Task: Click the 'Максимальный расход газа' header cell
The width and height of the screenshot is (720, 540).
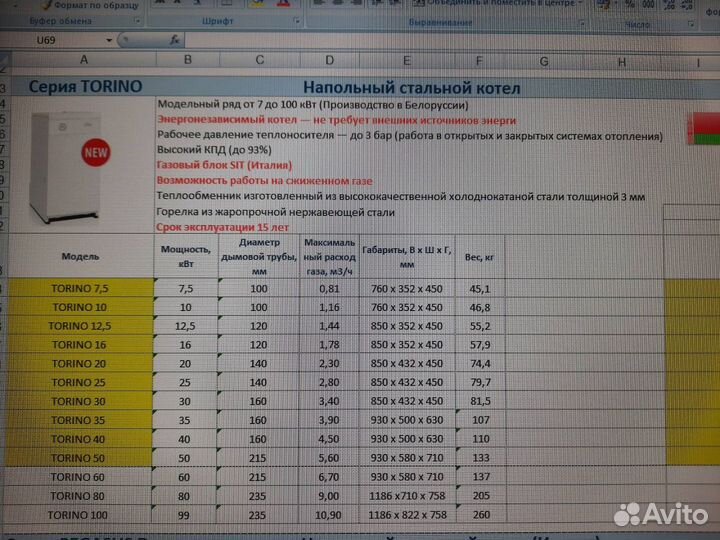Action: pyautogui.click(x=329, y=256)
